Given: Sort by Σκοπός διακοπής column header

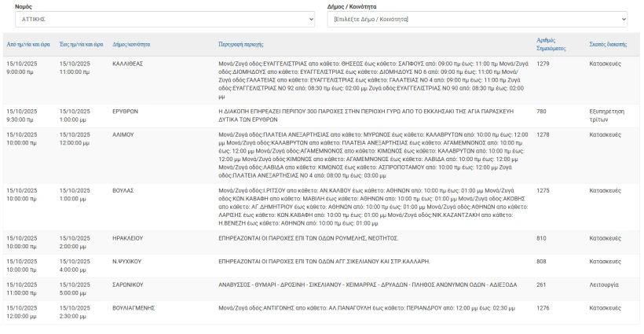Looking at the screenshot, I should [609, 44].
